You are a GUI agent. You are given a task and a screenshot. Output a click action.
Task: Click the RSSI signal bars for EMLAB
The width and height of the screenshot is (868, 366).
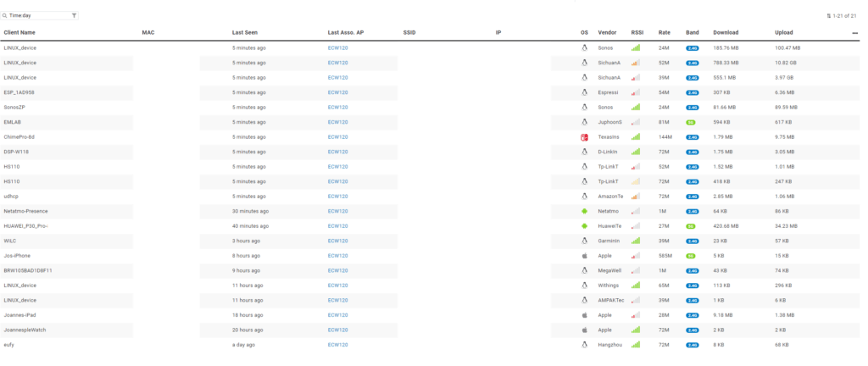[x=636, y=122]
